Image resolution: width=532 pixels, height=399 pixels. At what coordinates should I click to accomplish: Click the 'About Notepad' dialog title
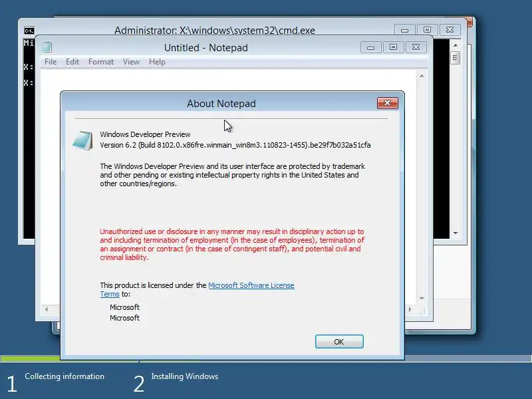coord(221,104)
